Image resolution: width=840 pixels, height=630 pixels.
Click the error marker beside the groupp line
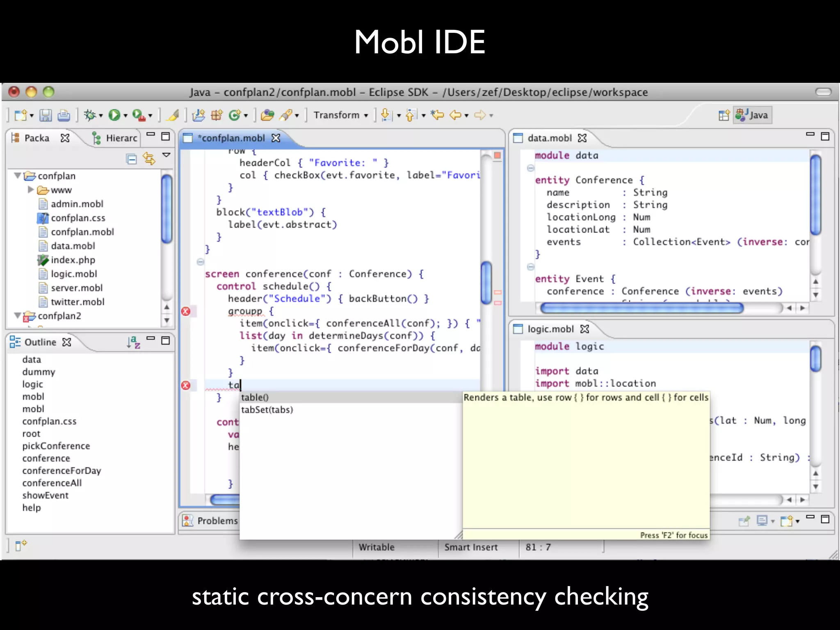pos(186,311)
